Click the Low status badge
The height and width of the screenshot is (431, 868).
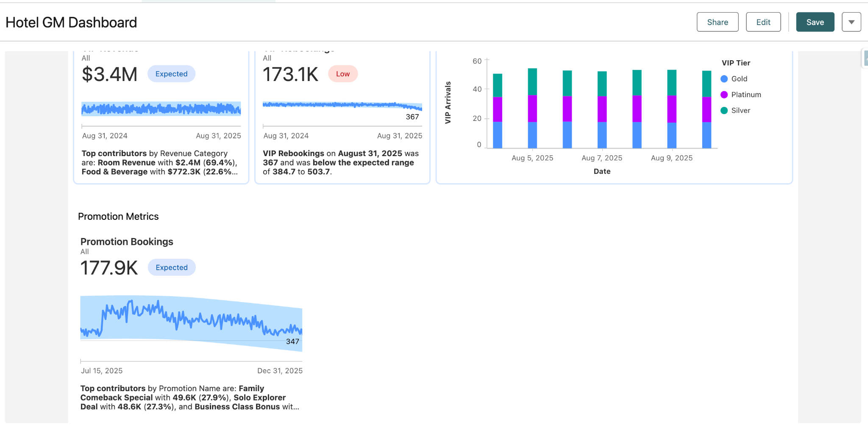pyautogui.click(x=342, y=74)
